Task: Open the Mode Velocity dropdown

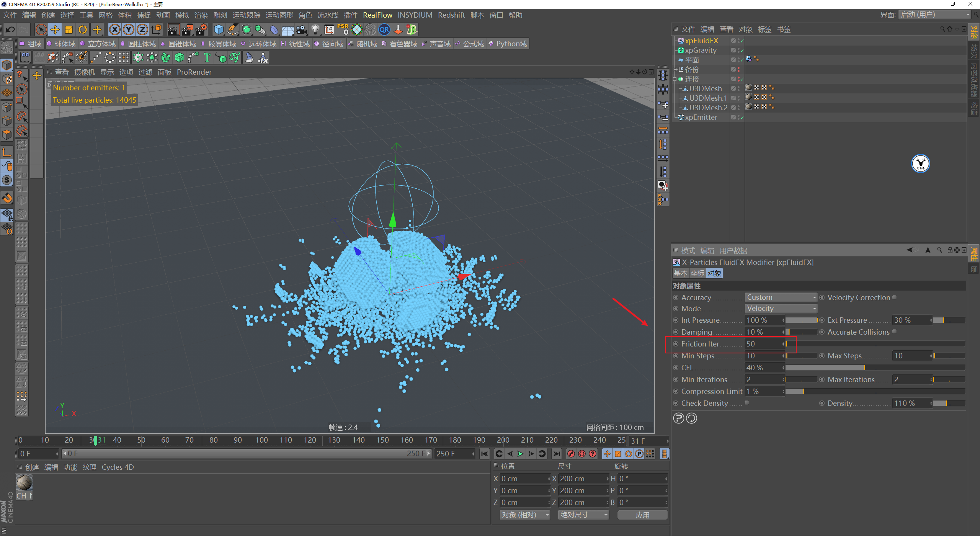Action: point(781,309)
